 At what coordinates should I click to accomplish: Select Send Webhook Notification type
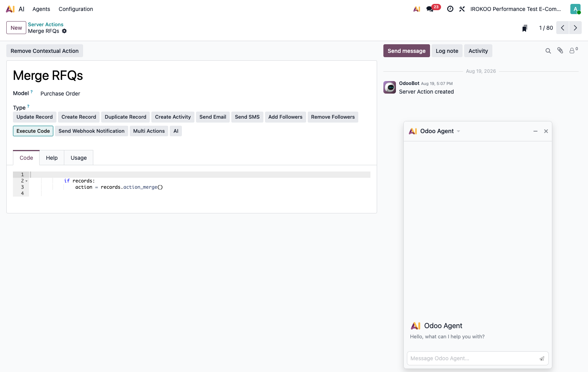click(91, 131)
